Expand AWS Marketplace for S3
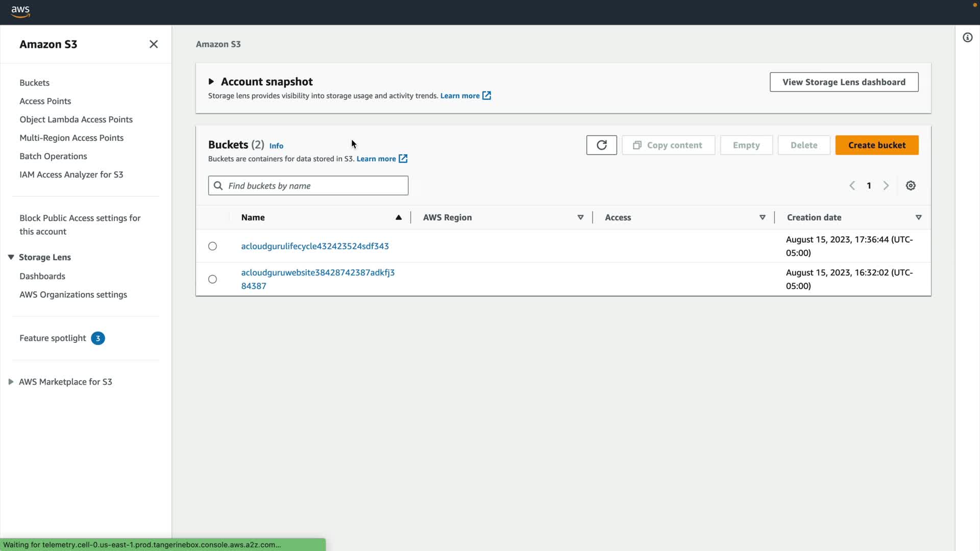The image size is (980, 551). click(11, 382)
